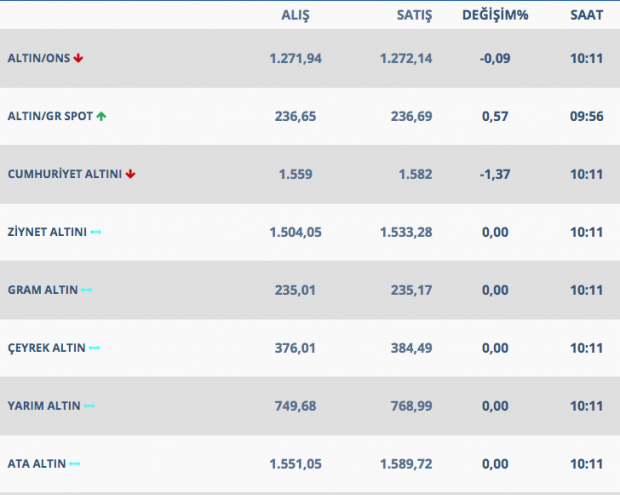The width and height of the screenshot is (620, 495).
Task: Click the neutral arrow icon beside YARIM ALTIN
Action: coord(89,406)
